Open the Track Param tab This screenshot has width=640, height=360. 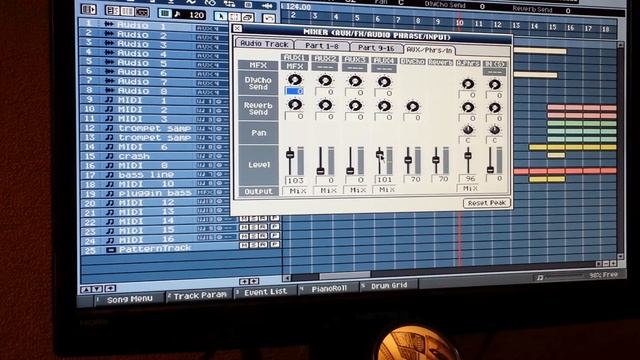click(x=200, y=296)
